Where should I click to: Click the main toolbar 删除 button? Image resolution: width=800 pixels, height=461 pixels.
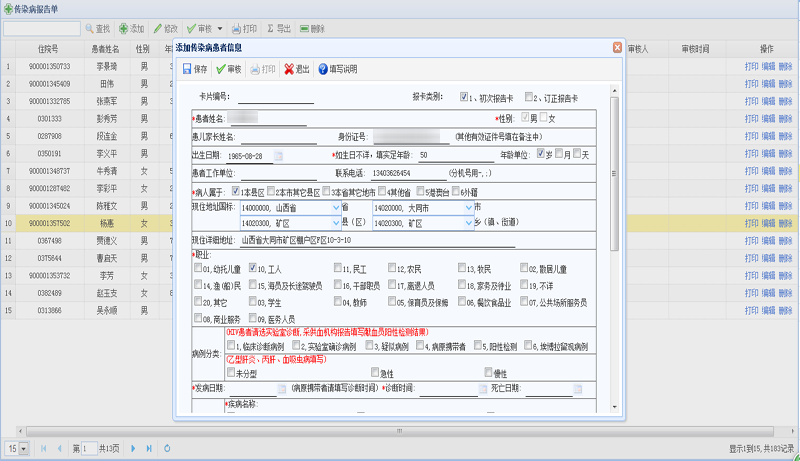click(311, 29)
